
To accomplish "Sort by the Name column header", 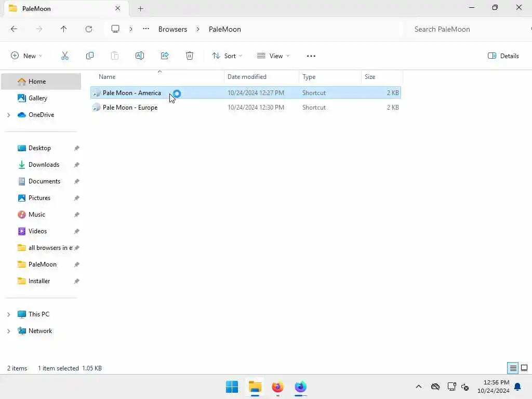I will tap(107, 77).
